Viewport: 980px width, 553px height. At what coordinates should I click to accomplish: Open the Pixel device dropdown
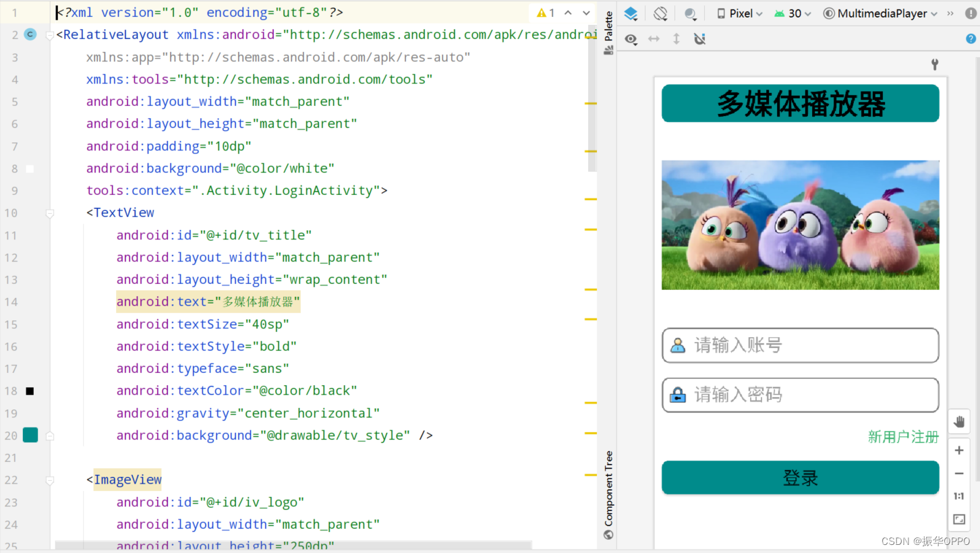pyautogui.click(x=740, y=13)
